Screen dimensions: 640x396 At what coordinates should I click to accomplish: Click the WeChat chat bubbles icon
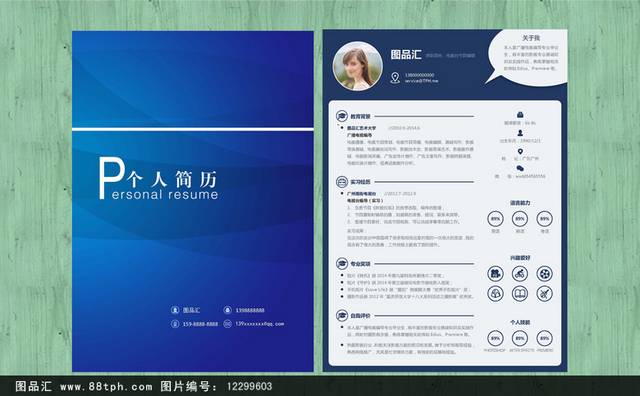click(520, 168)
